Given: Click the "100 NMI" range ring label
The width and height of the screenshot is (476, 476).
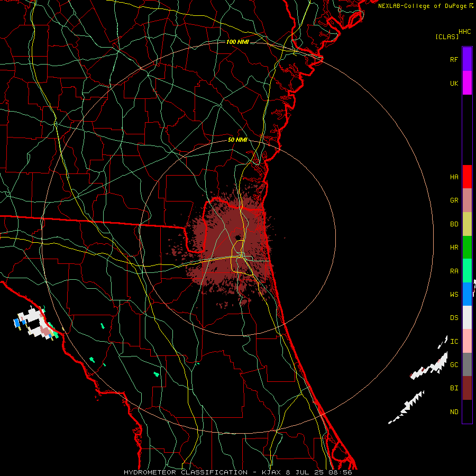Looking at the screenshot, I should pyautogui.click(x=237, y=42).
